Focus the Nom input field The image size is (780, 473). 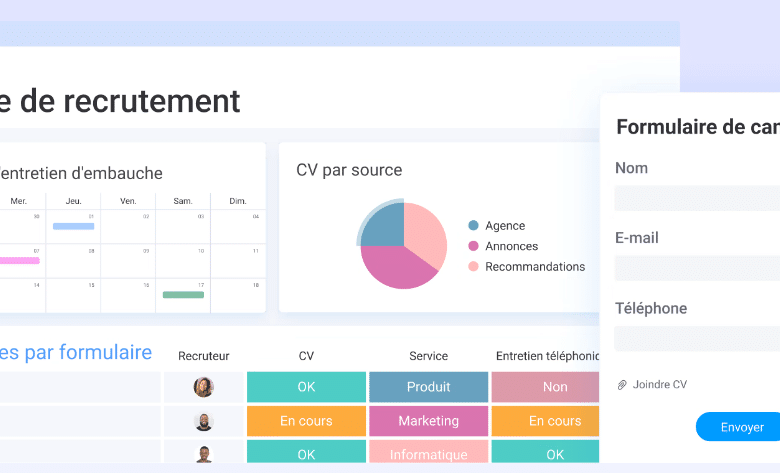click(697, 198)
